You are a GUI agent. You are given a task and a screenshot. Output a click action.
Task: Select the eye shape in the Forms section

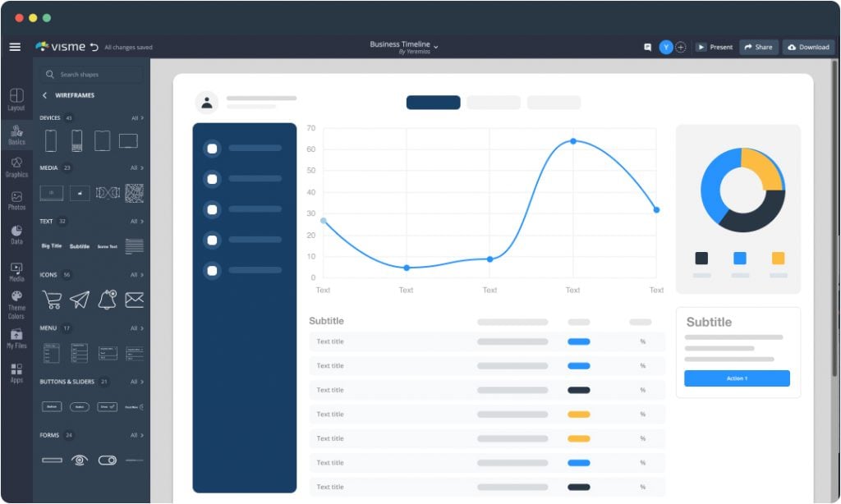79,461
